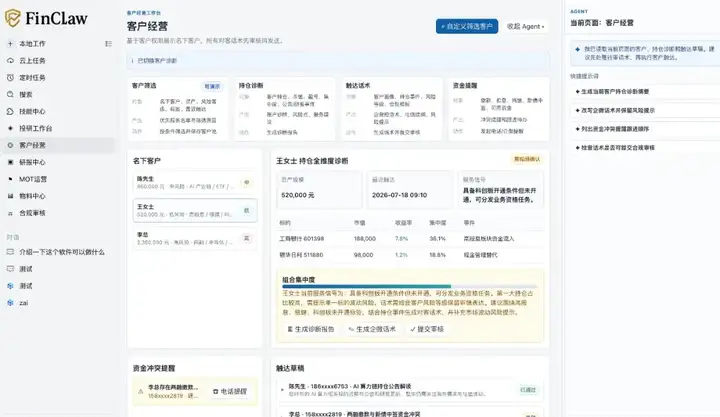Click chat icon of 介绍一下这个软件 conversation

(10, 252)
